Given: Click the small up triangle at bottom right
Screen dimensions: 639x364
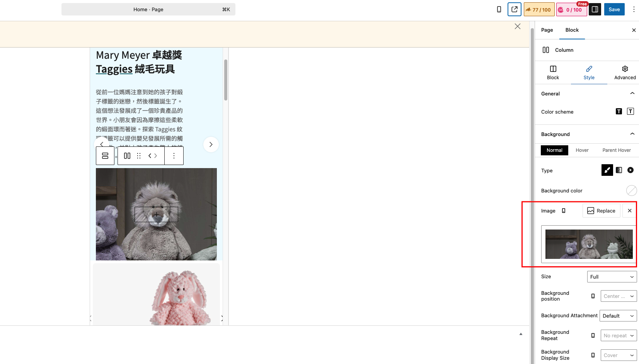Looking at the screenshot, I should point(521,334).
